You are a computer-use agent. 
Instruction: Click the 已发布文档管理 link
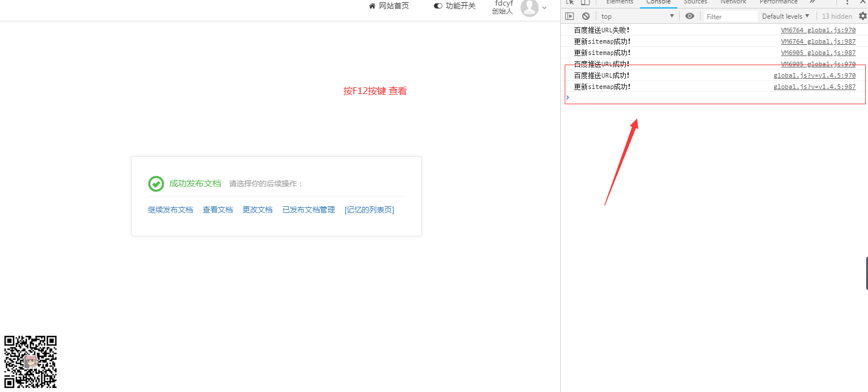coord(308,209)
